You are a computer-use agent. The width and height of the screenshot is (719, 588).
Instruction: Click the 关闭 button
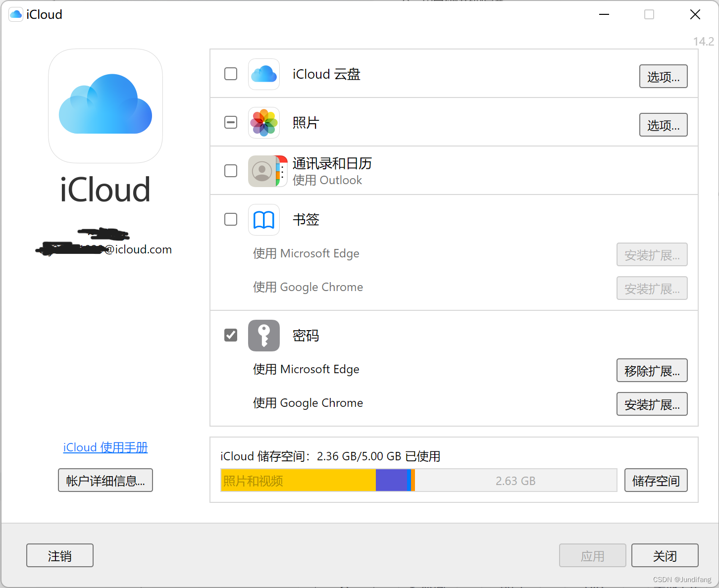click(665, 555)
